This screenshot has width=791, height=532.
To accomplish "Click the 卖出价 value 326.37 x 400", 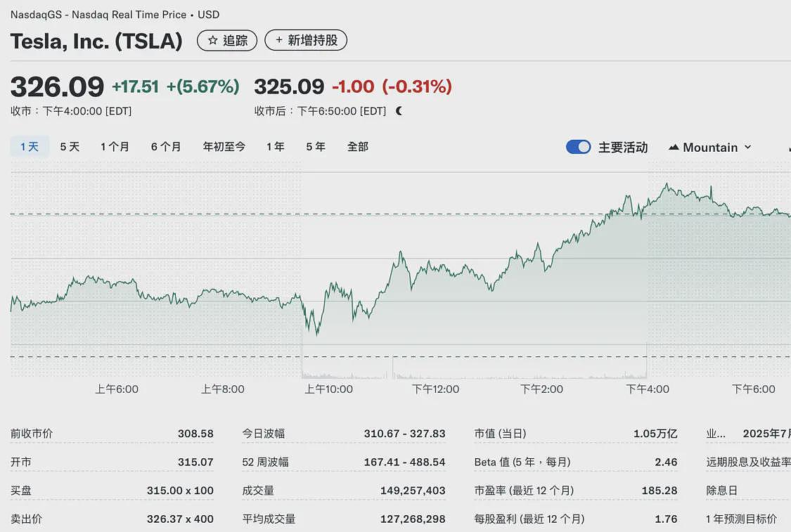I will (x=180, y=519).
